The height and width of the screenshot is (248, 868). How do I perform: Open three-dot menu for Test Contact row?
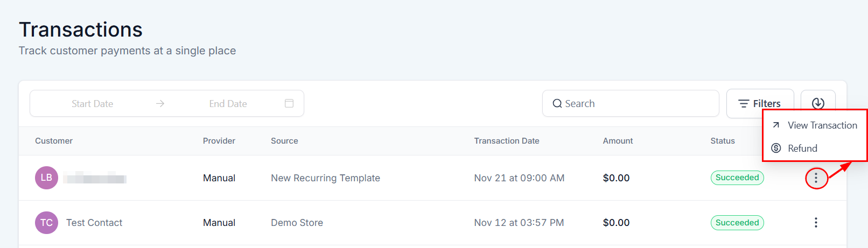(816, 223)
